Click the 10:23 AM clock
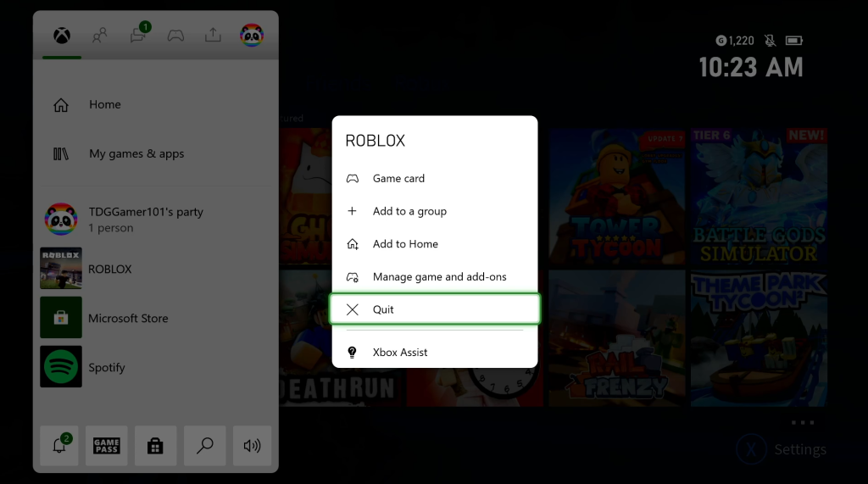 tap(751, 68)
